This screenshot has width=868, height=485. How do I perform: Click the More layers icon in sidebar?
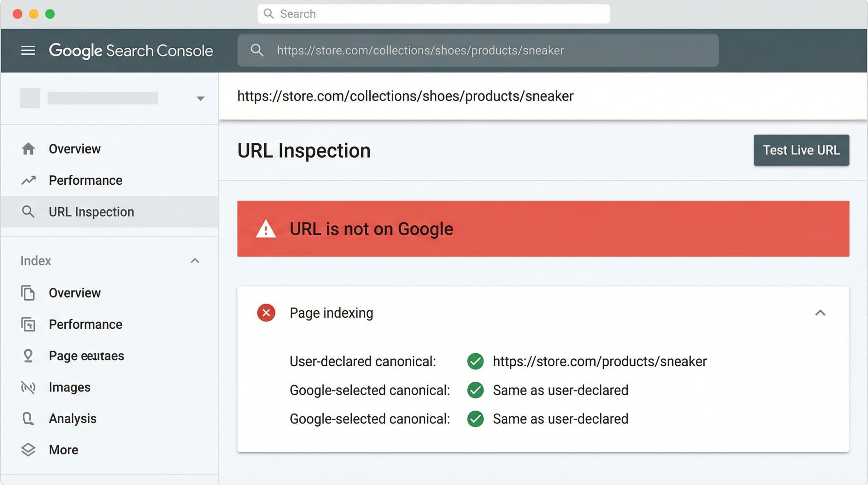coord(28,449)
